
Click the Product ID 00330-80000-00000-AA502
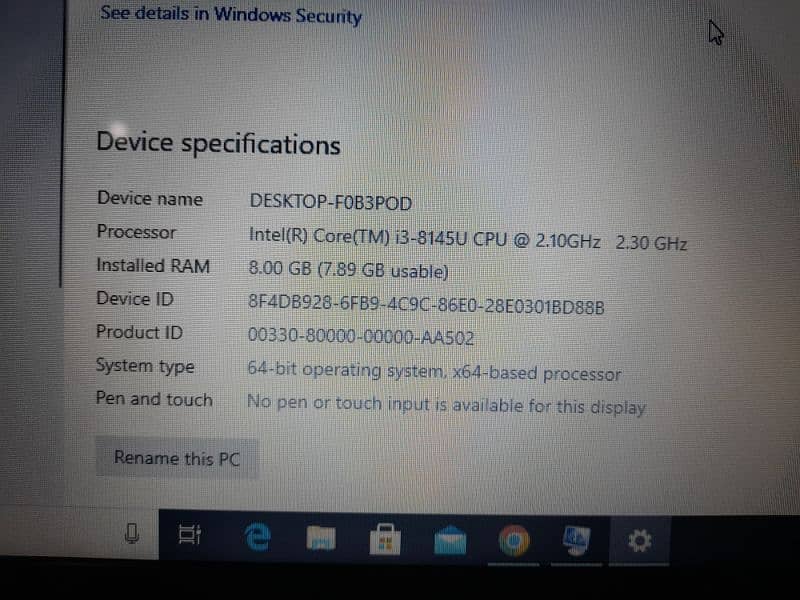[361, 336]
